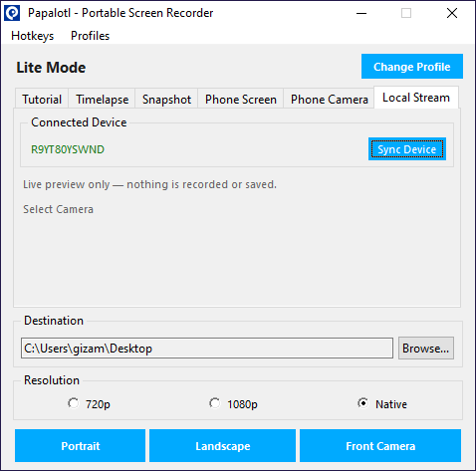The width and height of the screenshot is (476, 471).
Task: Click the Sync Device button
Action: click(x=407, y=149)
